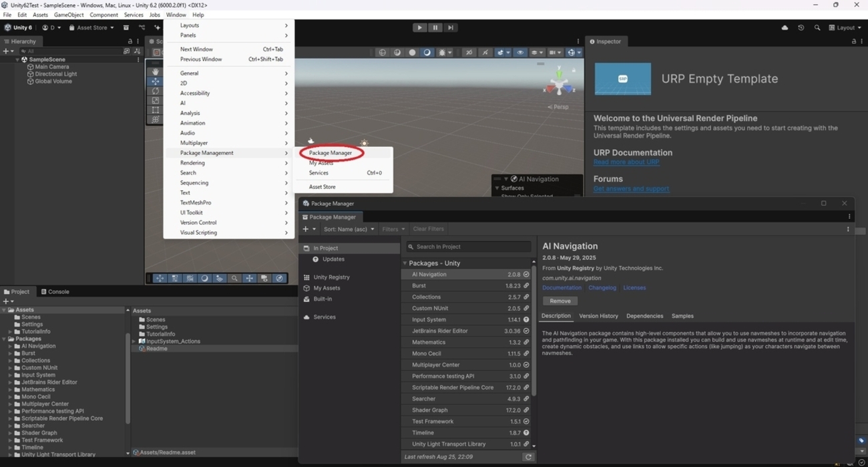Toggle the Inspector panel lock
This screenshot has width=868, height=467.
pyautogui.click(x=853, y=41)
